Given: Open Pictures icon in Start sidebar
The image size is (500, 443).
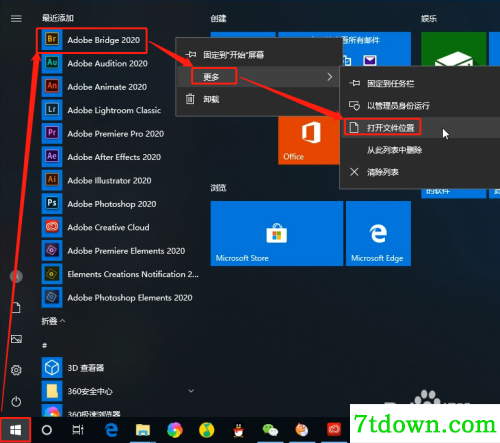Looking at the screenshot, I should tap(16, 339).
